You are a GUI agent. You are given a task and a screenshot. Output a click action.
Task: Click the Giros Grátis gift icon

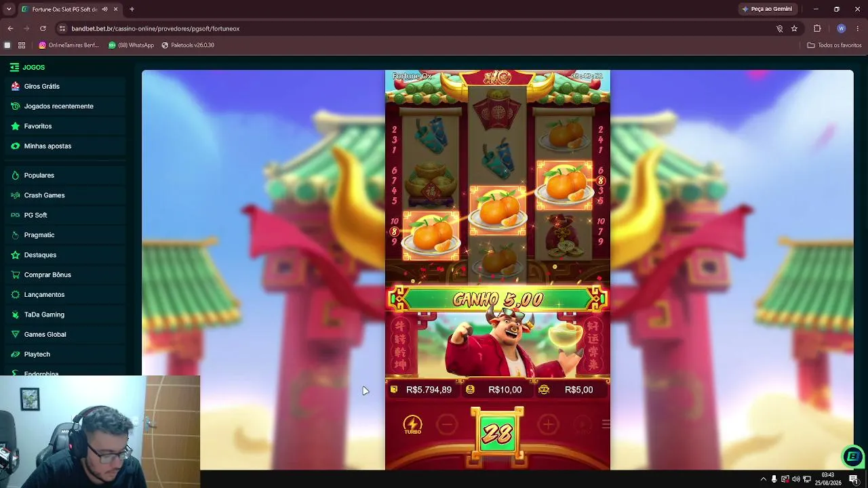click(x=15, y=87)
